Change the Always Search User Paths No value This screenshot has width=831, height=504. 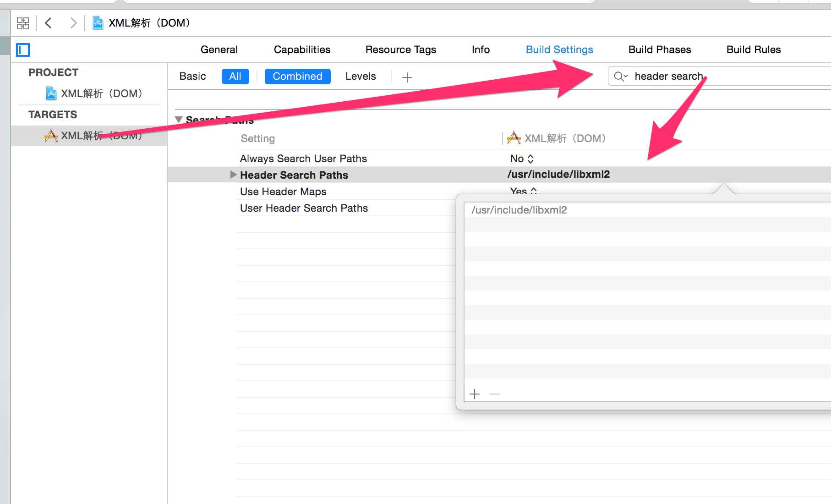tap(522, 159)
